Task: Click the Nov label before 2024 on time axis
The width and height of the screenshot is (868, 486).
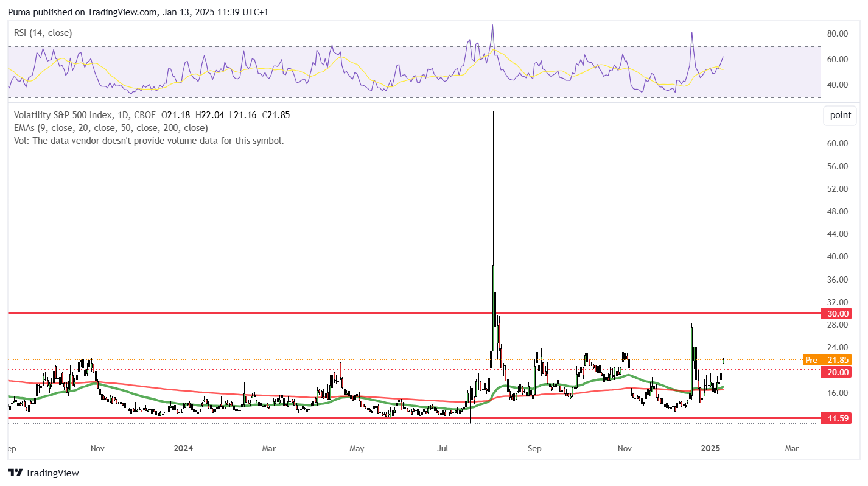Action: pyautogui.click(x=97, y=449)
